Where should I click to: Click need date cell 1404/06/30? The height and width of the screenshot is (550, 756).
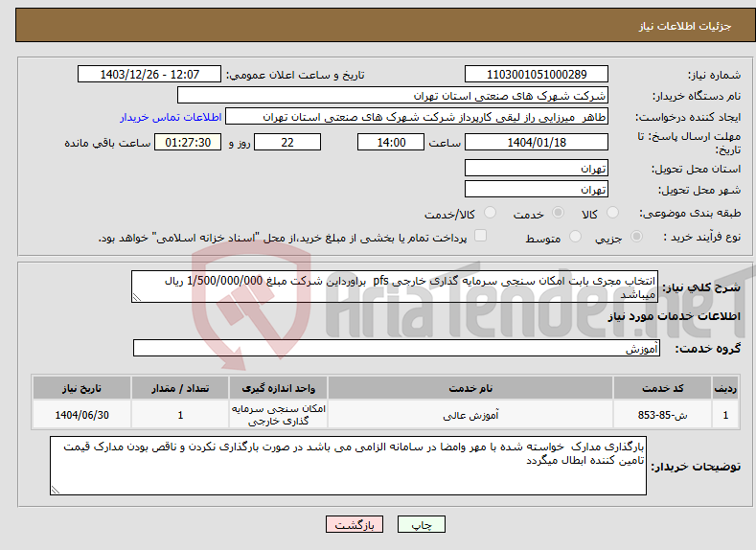pyautogui.click(x=81, y=415)
